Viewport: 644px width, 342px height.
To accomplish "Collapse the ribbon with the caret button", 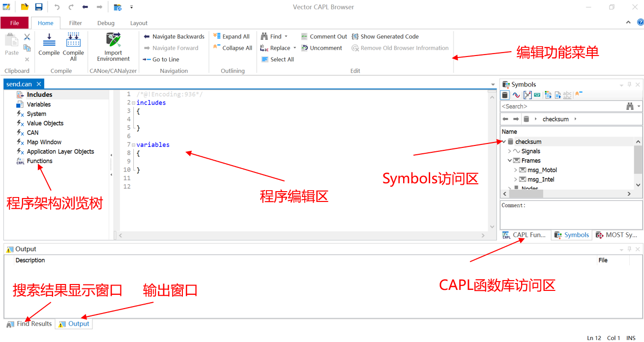I will pos(628,23).
